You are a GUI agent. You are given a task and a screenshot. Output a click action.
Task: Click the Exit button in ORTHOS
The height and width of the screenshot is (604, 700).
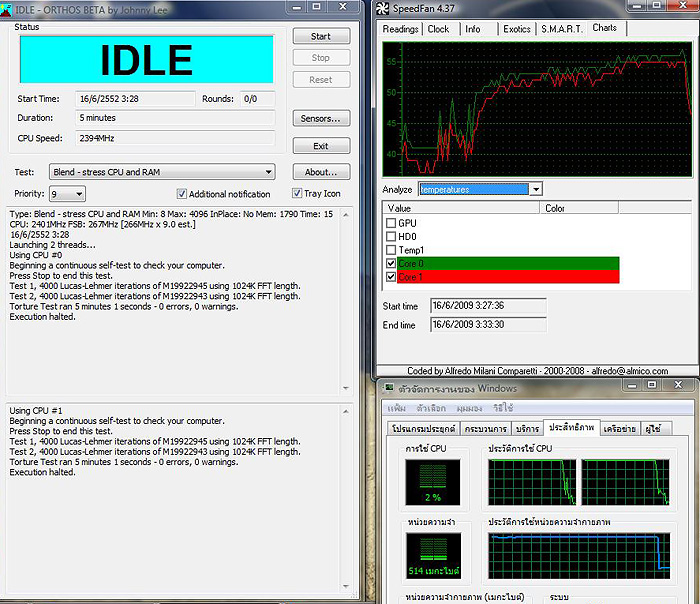pyautogui.click(x=321, y=146)
